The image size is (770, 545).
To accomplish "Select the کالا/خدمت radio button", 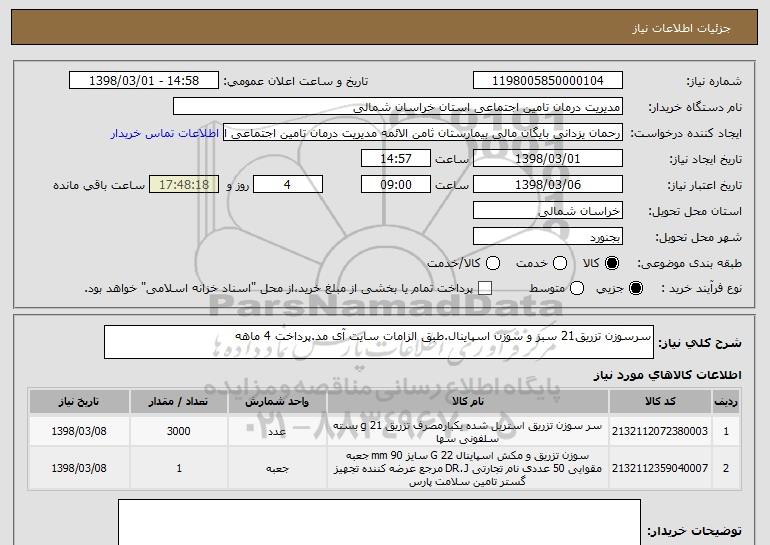I will click(493, 264).
